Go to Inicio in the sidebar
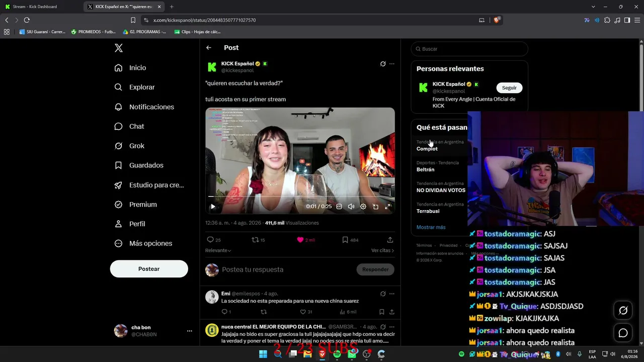The height and width of the screenshot is (362, 644). 130,68
